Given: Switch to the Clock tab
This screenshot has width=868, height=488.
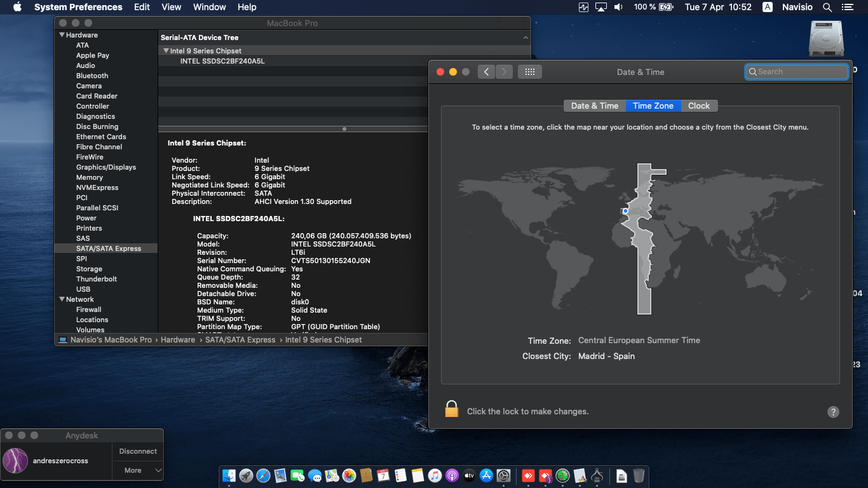Looking at the screenshot, I should point(699,106).
